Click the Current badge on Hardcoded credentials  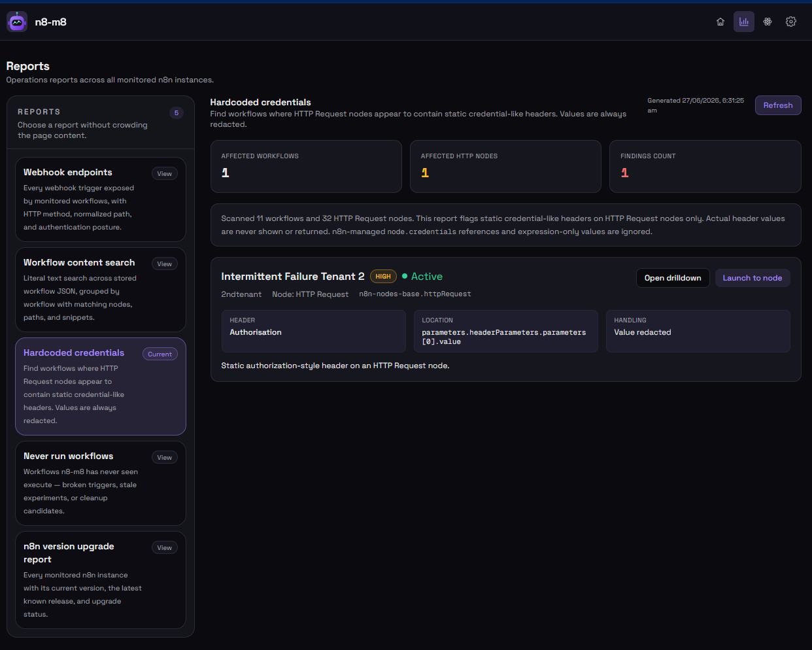pyautogui.click(x=160, y=354)
